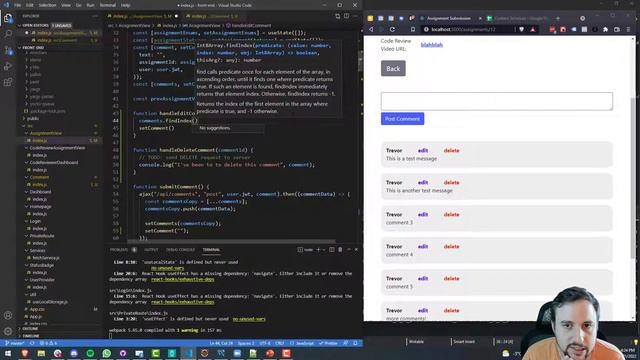Collapse the FRONT-END project root folder

click(x=33, y=47)
